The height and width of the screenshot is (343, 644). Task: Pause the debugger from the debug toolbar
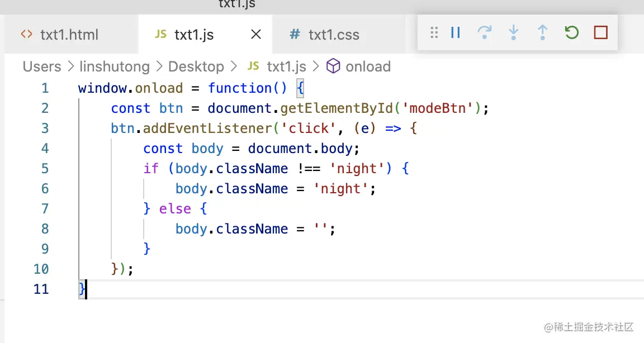click(456, 32)
